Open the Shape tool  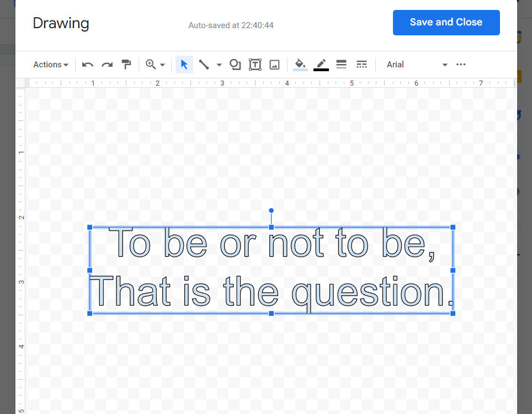pyautogui.click(x=235, y=65)
